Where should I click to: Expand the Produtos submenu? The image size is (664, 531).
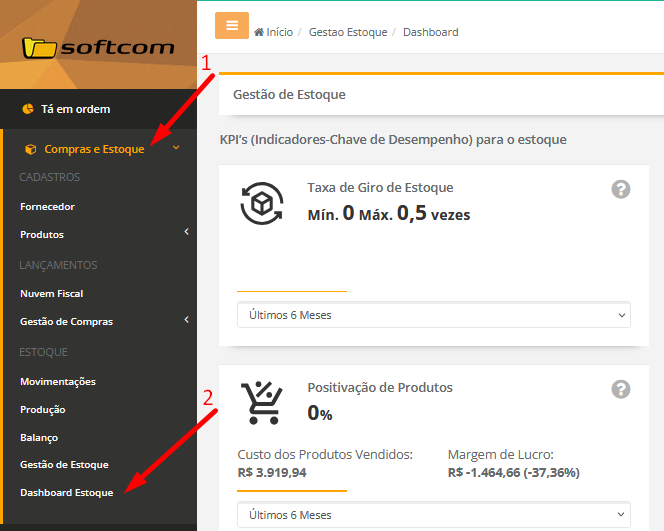pyautogui.click(x=186, y=234)
